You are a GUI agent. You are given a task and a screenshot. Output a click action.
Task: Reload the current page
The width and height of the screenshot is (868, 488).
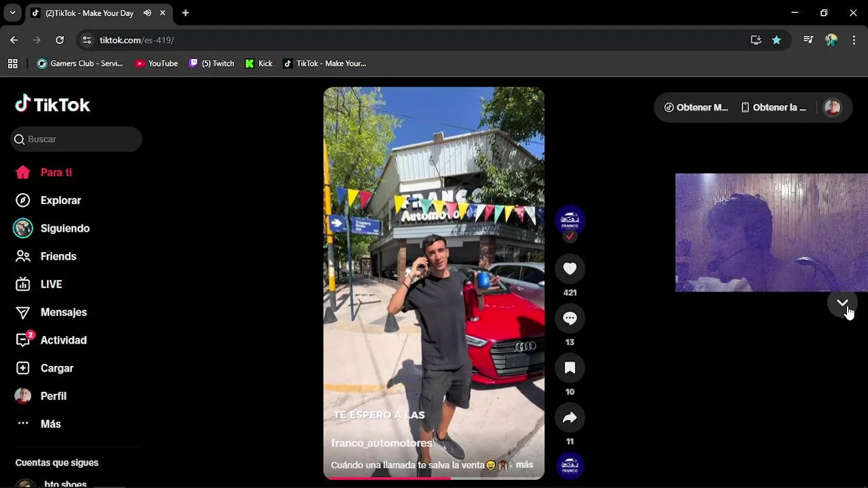tap(60, 40)
